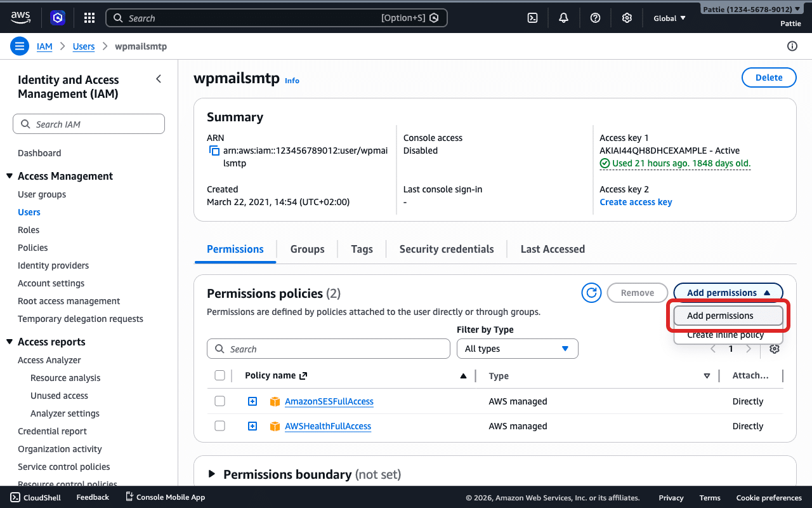Expand the AWSHealthFullAccess policy row
Image resolution: width=812 pixels, height=508 pixels.
point(252,426)
